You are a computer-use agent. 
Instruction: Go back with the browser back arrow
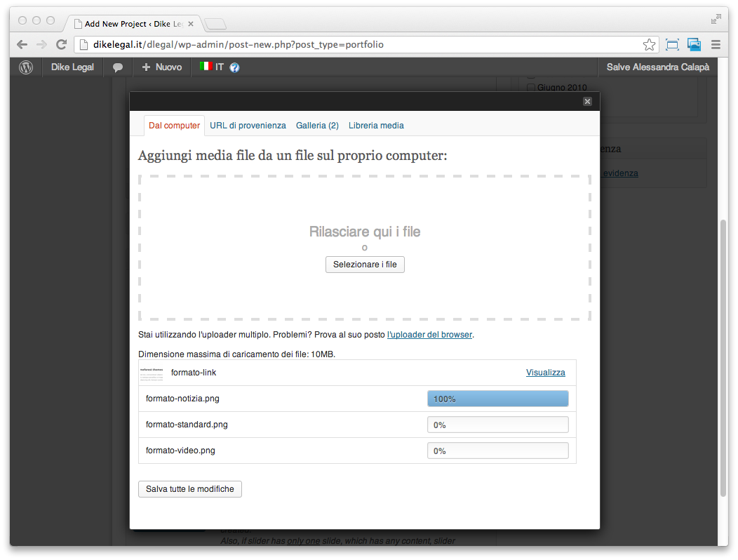pos(22,45)
